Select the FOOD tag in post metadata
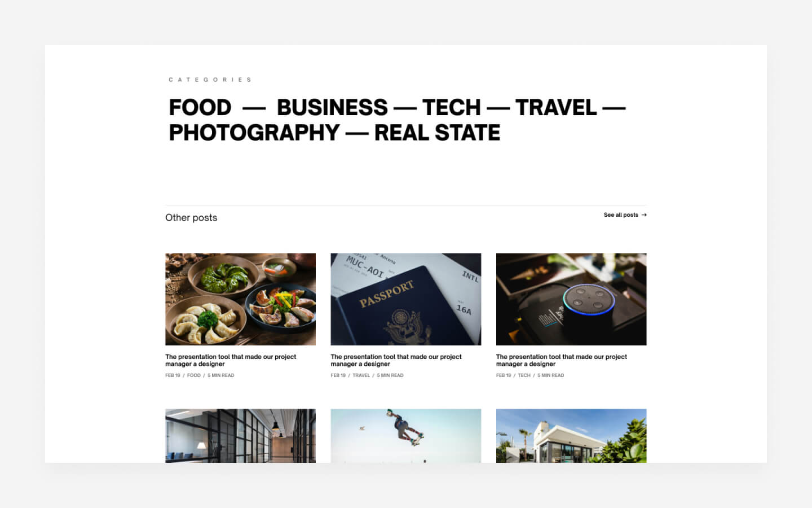The height and width of the screenshot is (508, 812). pos(194,375)
